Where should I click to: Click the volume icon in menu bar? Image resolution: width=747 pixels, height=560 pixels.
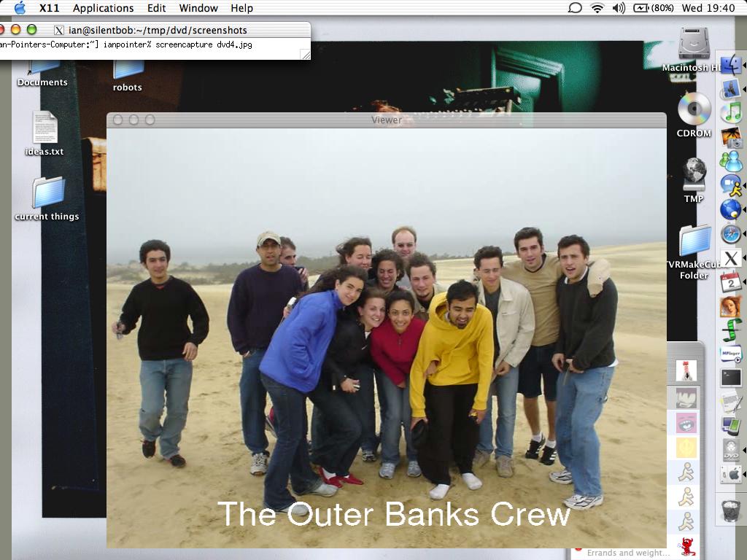click(x=619, y=8)
